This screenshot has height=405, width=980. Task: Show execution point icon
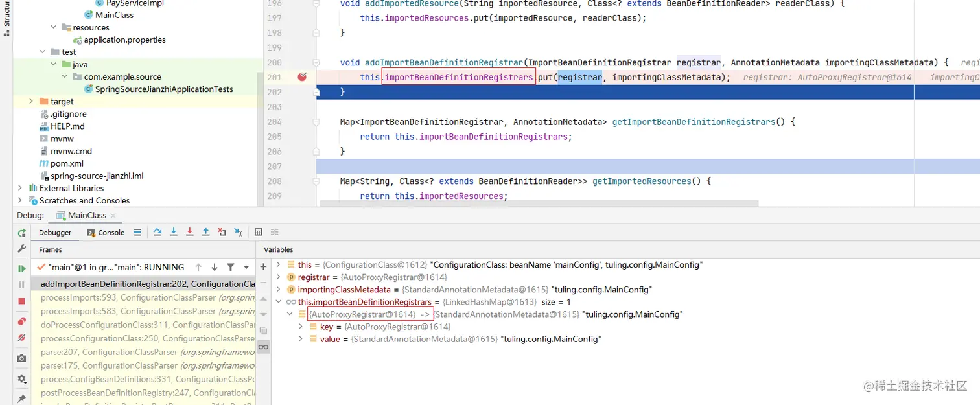(x=137, y=232)
